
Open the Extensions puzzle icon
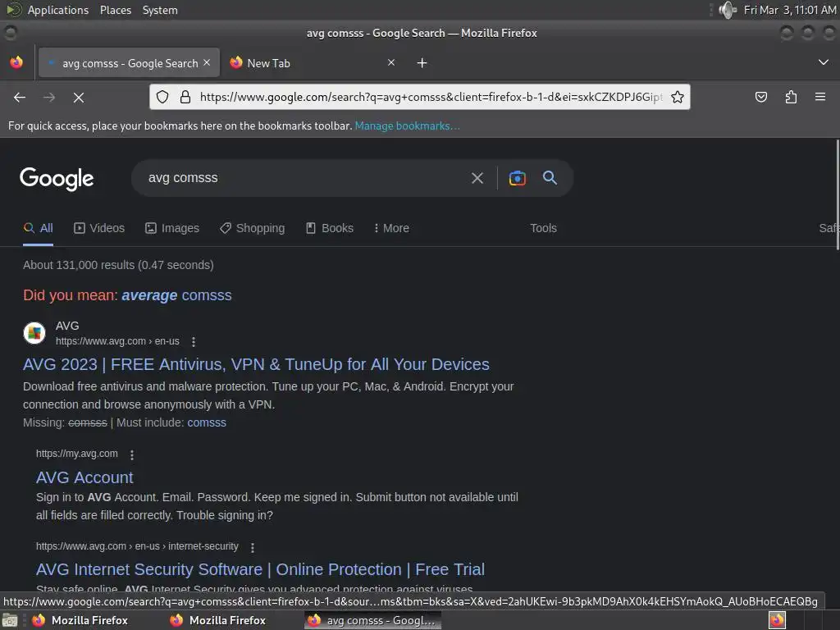[x=791, y=97]
